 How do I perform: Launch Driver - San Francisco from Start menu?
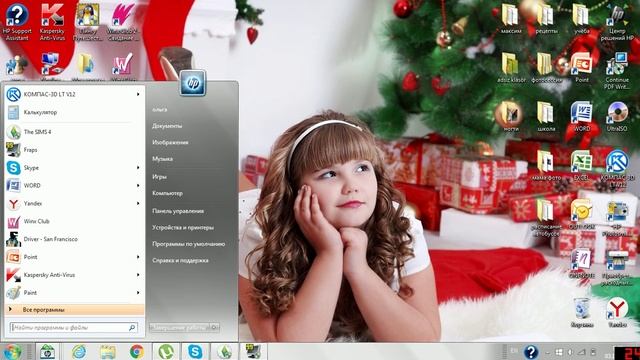coord(74,239)
